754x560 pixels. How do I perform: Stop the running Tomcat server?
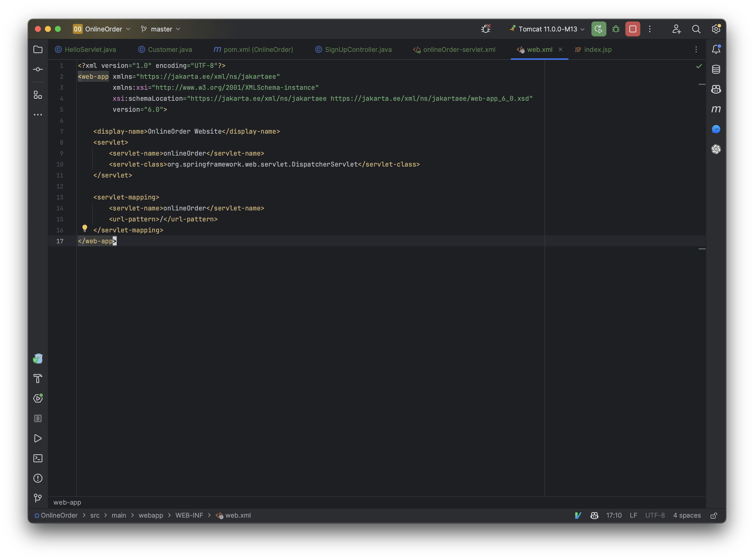[x=633, y=29]
